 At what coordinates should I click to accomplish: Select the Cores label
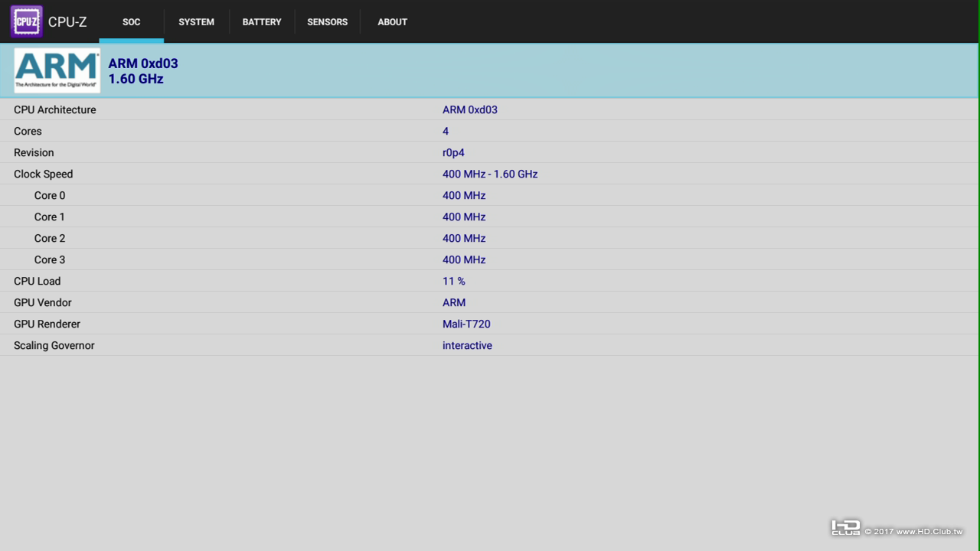point(28,131)
